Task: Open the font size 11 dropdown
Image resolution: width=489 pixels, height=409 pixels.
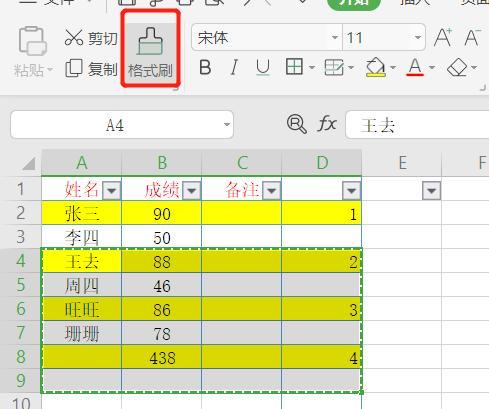Action: click(417, 37)
